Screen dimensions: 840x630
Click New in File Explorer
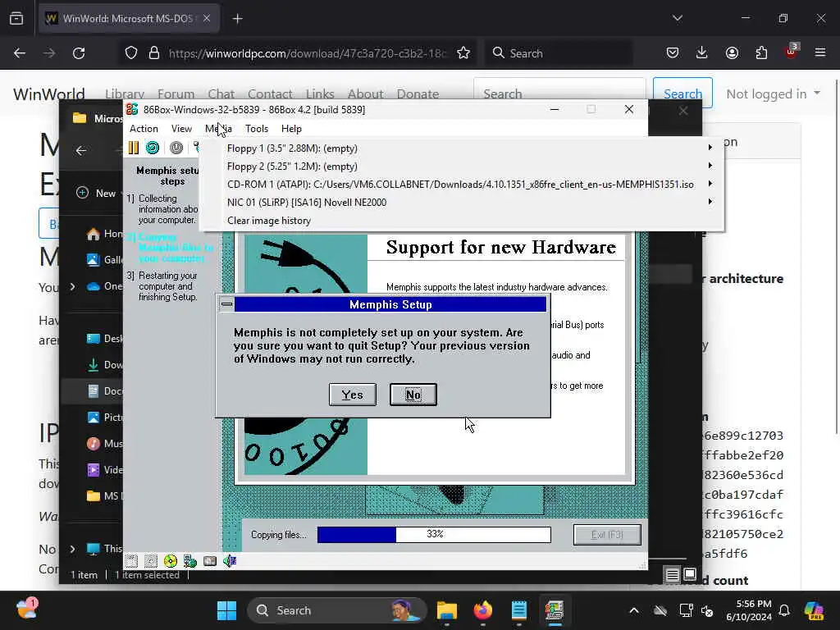click(97, 193)
